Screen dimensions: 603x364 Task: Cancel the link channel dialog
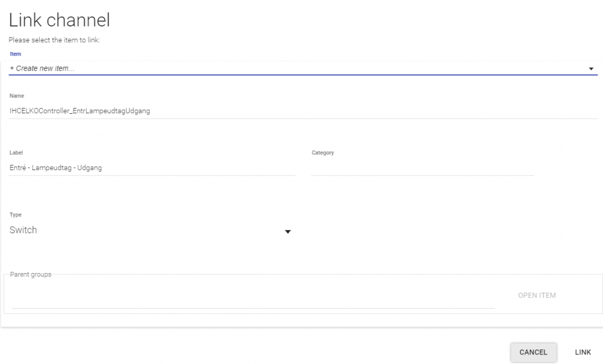click(x=533, y=353)
